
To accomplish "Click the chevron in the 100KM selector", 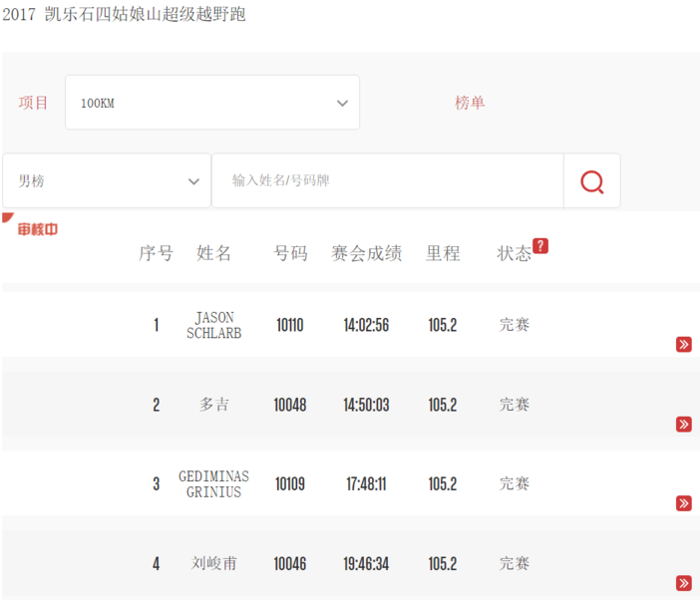I will (x=342, y=103).
